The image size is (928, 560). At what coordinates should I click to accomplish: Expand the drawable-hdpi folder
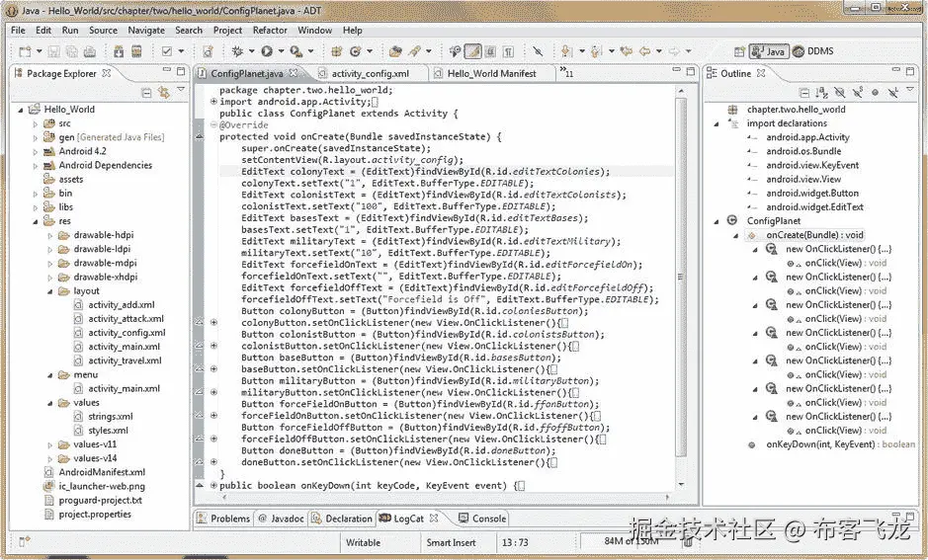50,235
